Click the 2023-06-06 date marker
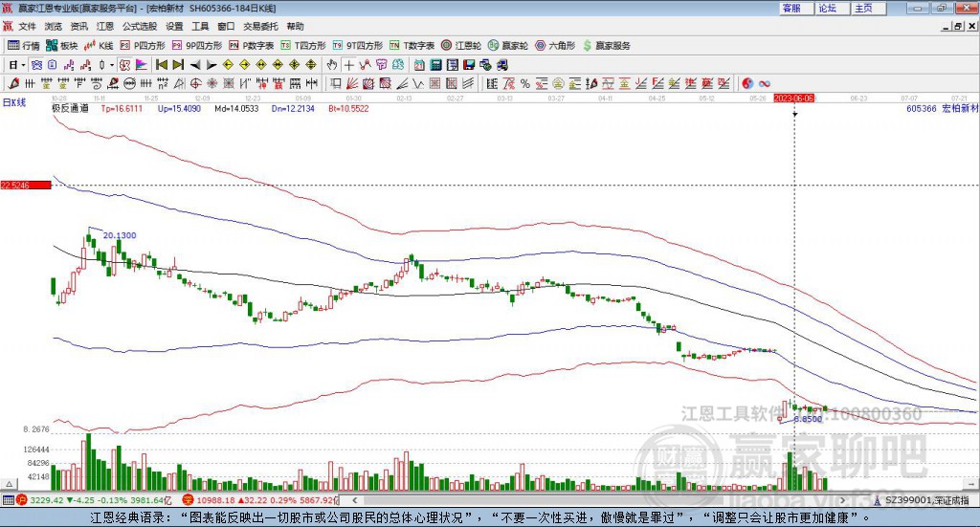 pos(793,98)
